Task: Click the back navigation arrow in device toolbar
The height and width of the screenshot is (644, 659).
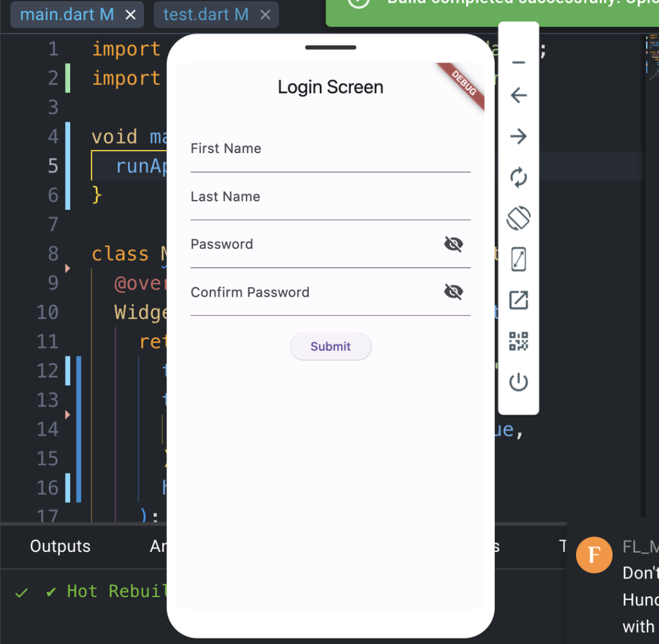Action: [518, 95]
